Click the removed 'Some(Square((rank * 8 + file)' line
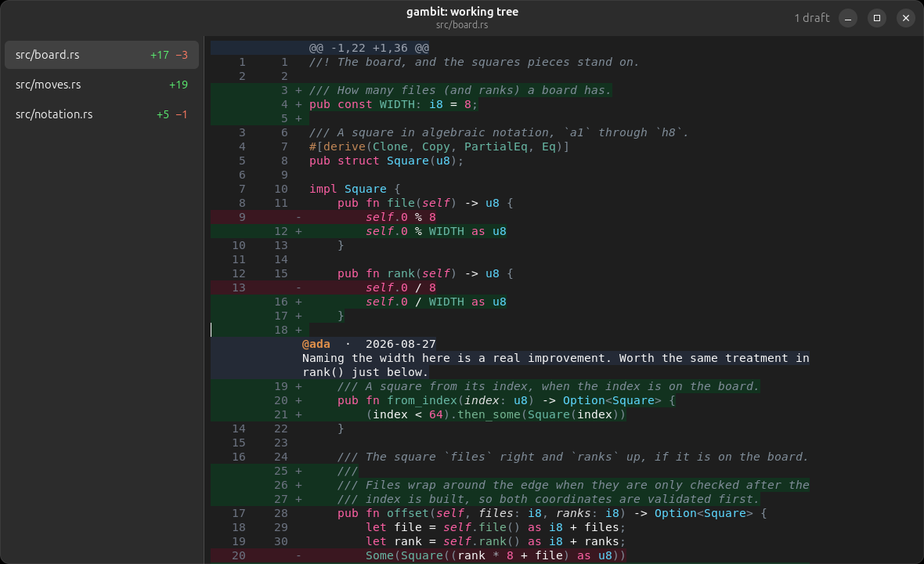924x564 pixels. (496, 555)
